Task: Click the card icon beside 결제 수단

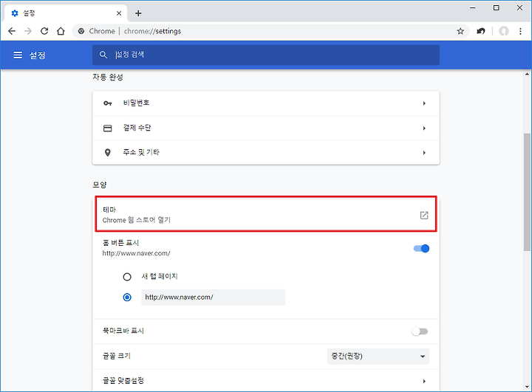Action: (x=108, y=128)
